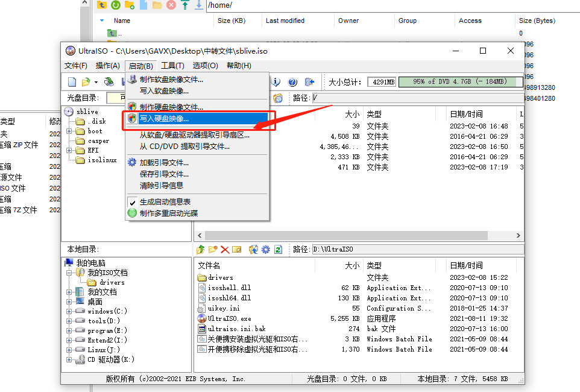Select the sblive disc root node
The width and height of the screenshot is (580, 392).
87,112
